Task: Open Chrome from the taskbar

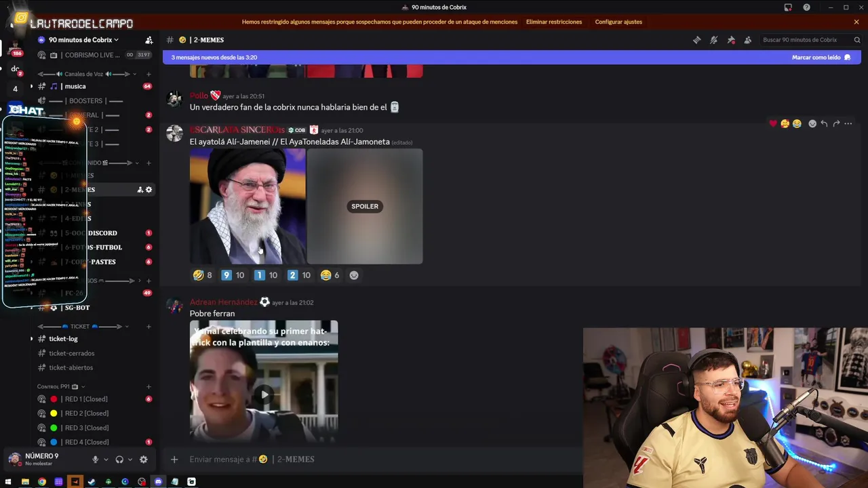Action: tap(42, 482)
